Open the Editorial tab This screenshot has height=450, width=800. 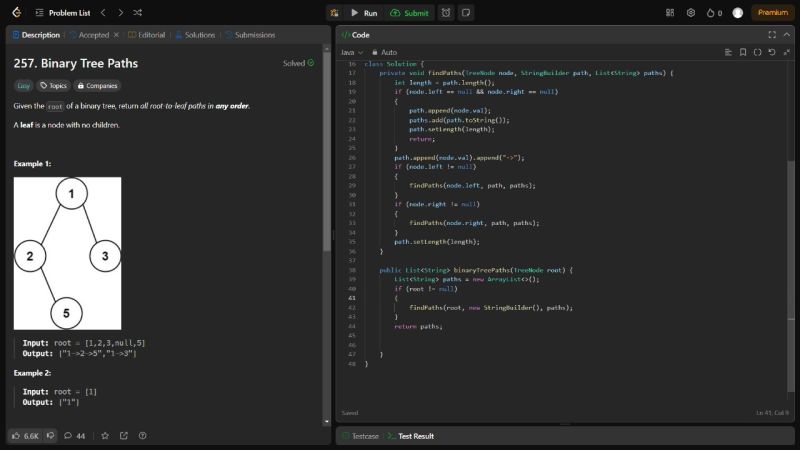coord(146,35)
